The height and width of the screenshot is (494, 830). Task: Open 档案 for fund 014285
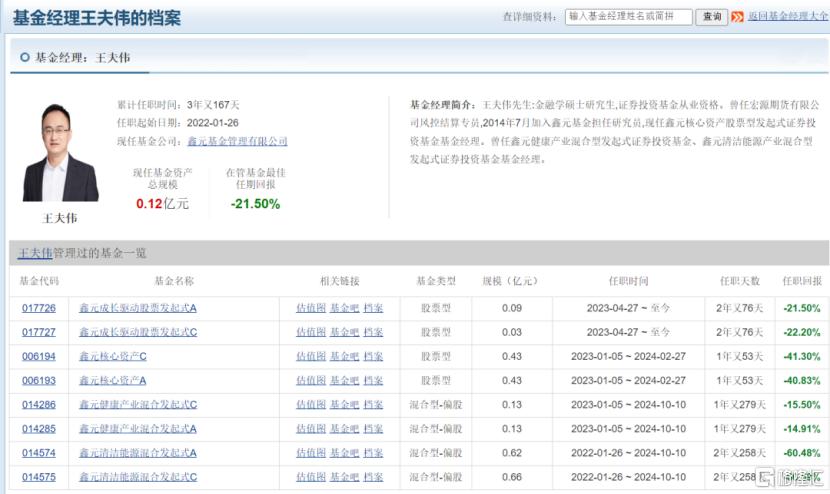click(373, 429)
